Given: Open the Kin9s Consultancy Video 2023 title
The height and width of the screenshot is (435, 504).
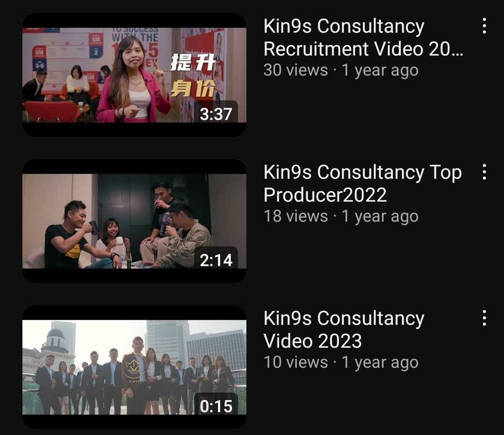Looking at the screenshot, I should click(344, 330).
